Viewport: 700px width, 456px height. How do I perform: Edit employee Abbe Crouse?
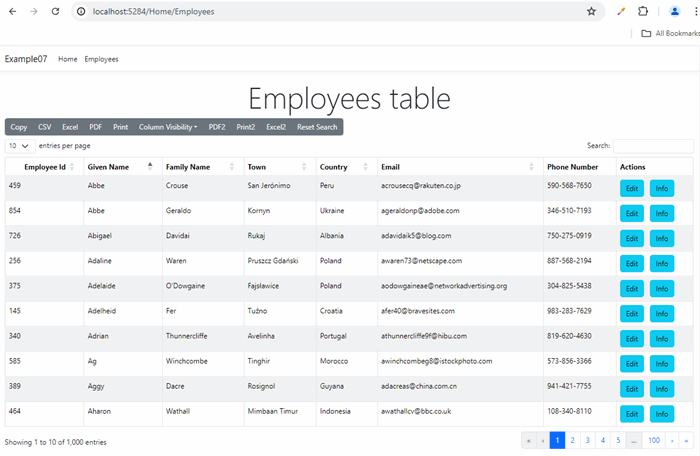[x=632, y=188]
